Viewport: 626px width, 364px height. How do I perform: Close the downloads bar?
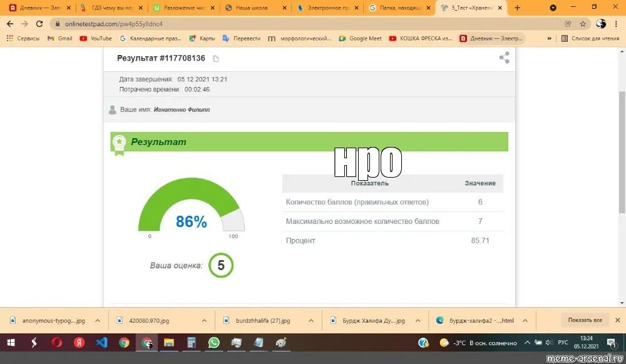pyautogui.click(x=618, y=320)
